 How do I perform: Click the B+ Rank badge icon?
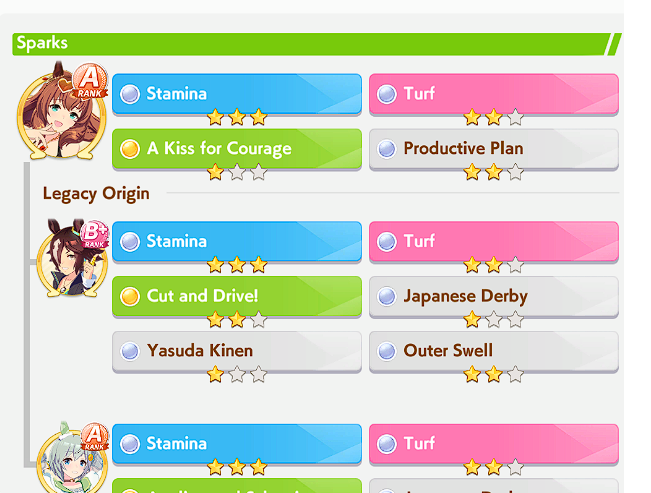(95, 234)
